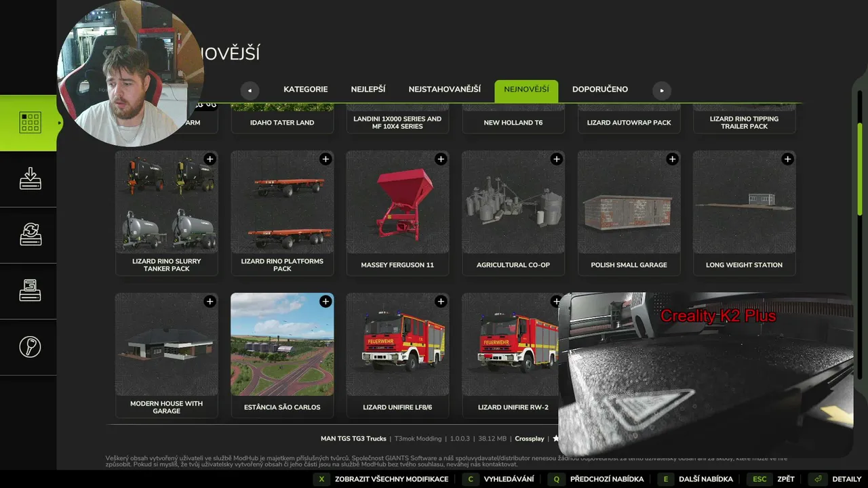This screenshot has width=868, height=488.
Task: Select the Long Weight Station thumbnail
Action: 744,202
